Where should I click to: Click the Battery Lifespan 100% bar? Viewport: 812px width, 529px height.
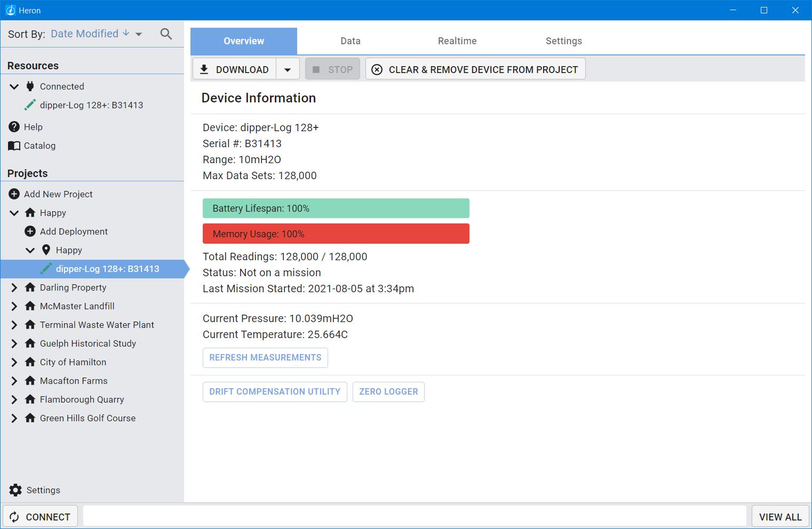(x=336, y=209)
